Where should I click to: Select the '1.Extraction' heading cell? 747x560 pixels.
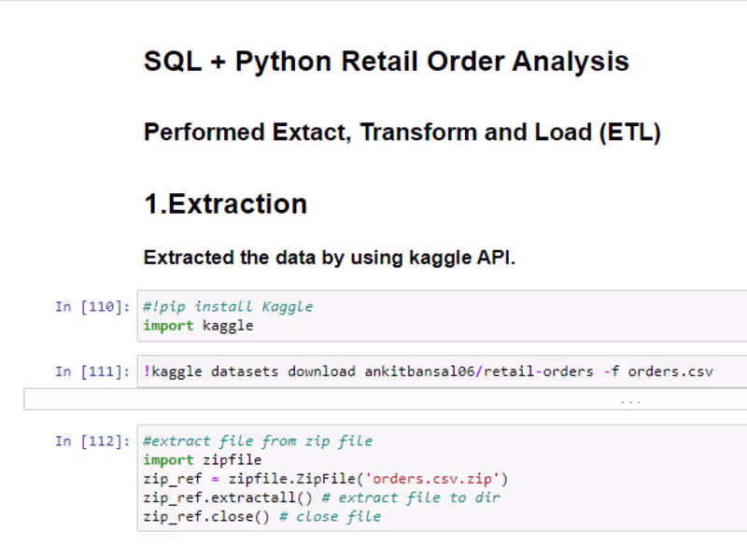click(225, 204)
